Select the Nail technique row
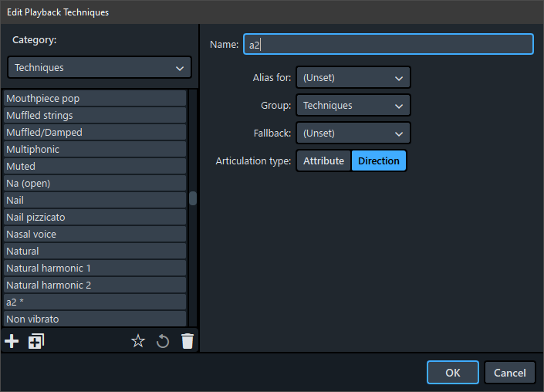This screenshot has height=392, width=544. pos(95,201)
